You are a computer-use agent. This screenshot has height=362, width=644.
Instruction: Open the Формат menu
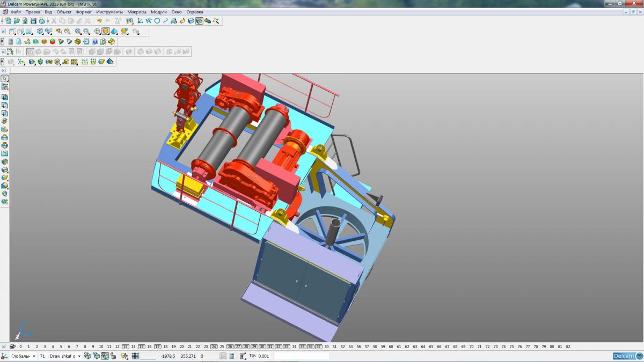click(x=84, y=12)
